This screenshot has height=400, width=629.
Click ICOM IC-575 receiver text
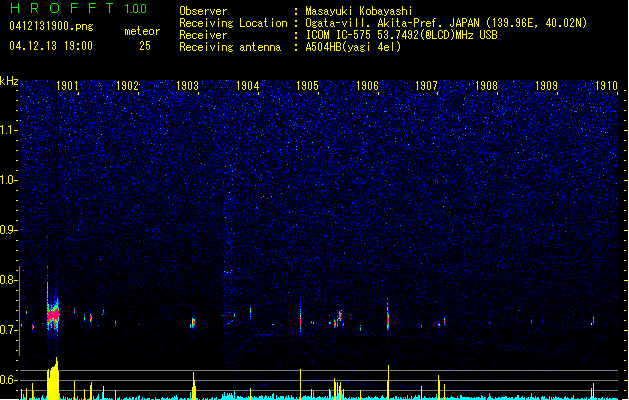click(x=401, y=35)
